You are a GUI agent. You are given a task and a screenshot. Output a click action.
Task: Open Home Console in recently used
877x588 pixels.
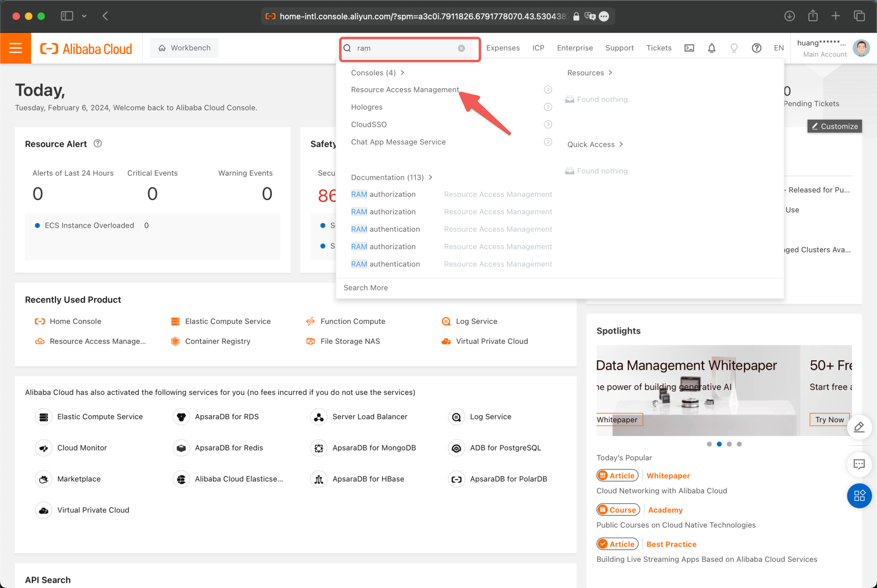(68, 321)
